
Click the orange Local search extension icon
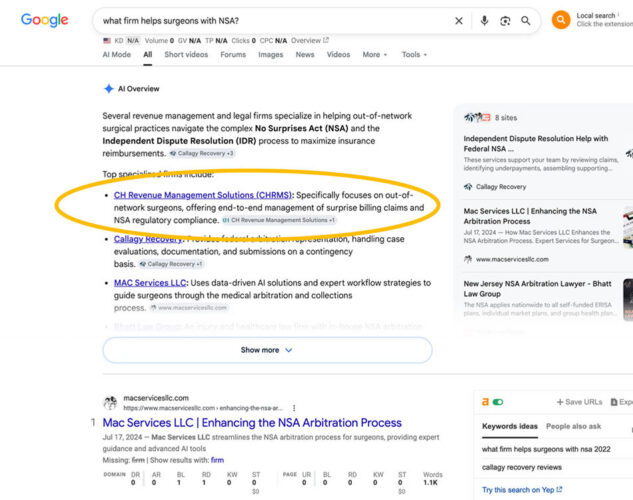pyautogui.click(x=561, y=20)
